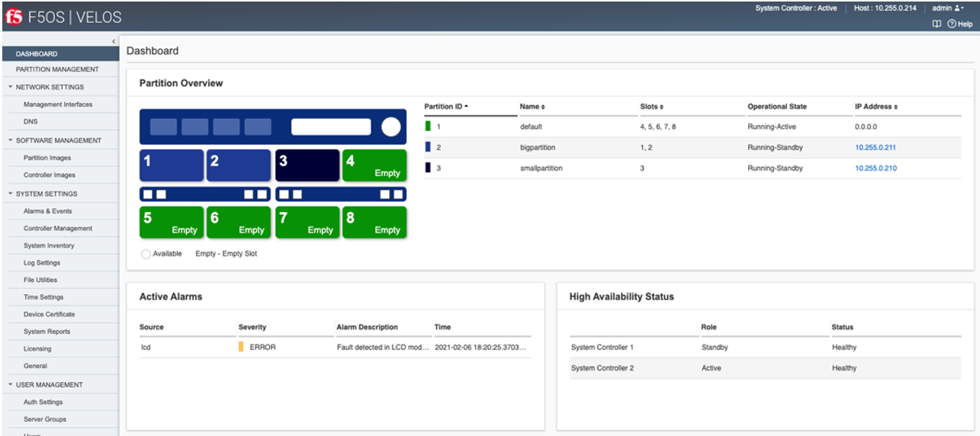Click the 0.0.0.0 IP address cell

[x=866, y=127]
